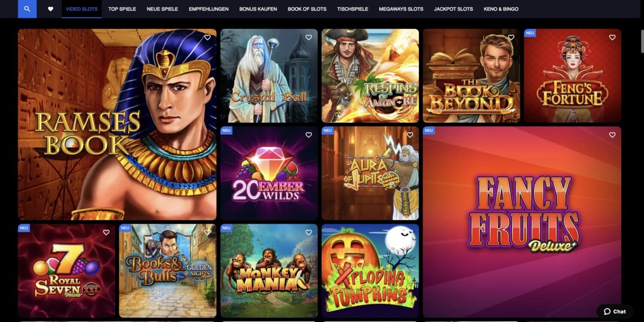
Task: Open the Respins of Amun-Re game
Action: coord(370,76)
